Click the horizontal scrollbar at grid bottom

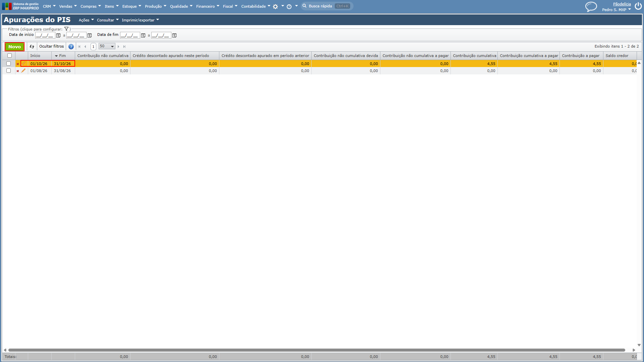[x=317, y=350]
